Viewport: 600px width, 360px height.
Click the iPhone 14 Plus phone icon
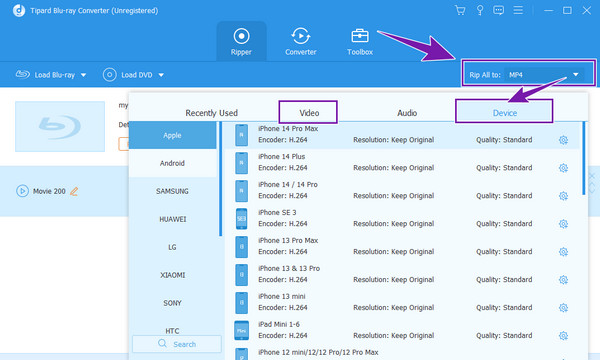pyautogui.click(x=241, y=163)
